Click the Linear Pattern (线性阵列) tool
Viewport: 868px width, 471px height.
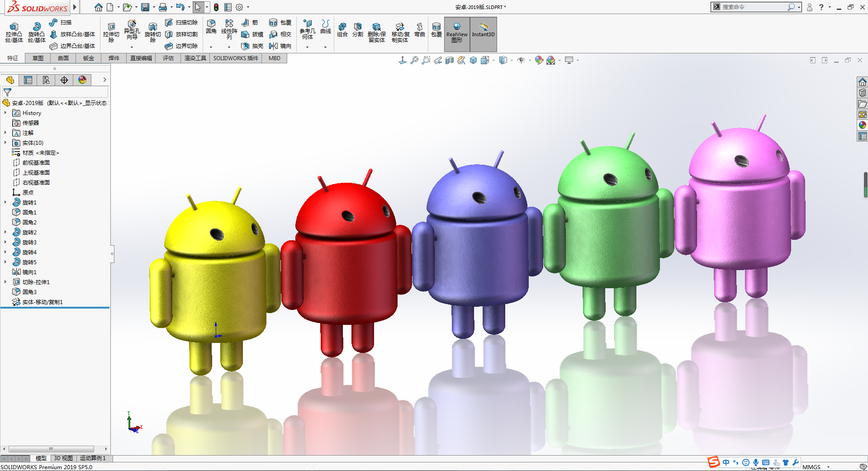coord(229,29)
